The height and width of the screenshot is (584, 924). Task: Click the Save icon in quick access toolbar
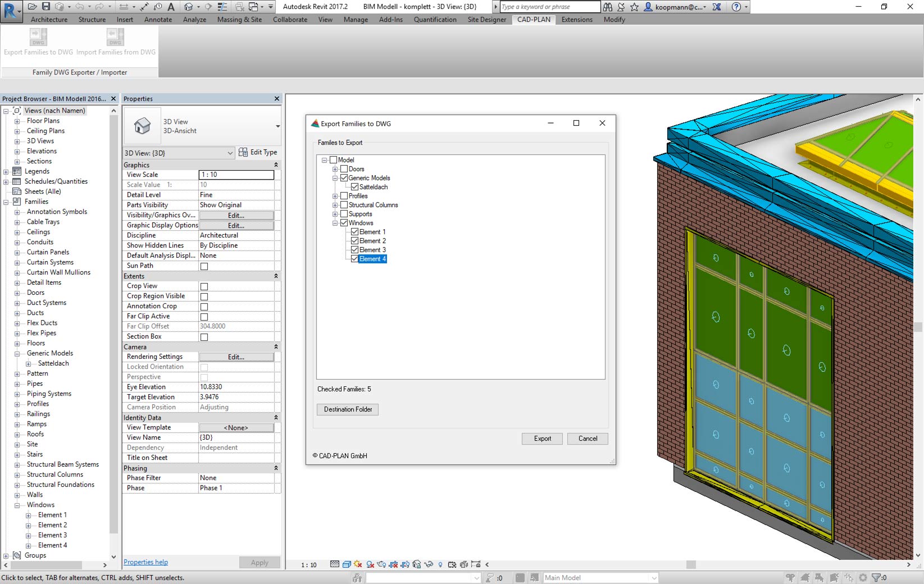click(x=46, y=7)
